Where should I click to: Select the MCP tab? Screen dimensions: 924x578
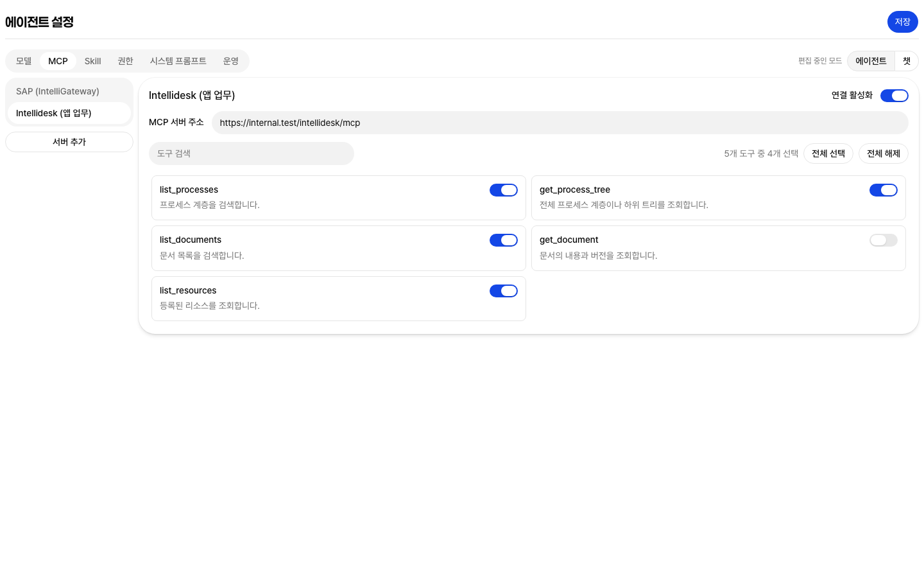58,61
